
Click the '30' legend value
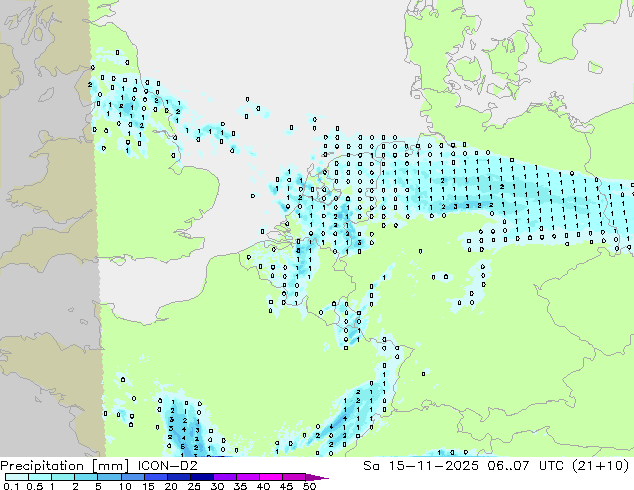pos(217,486)
